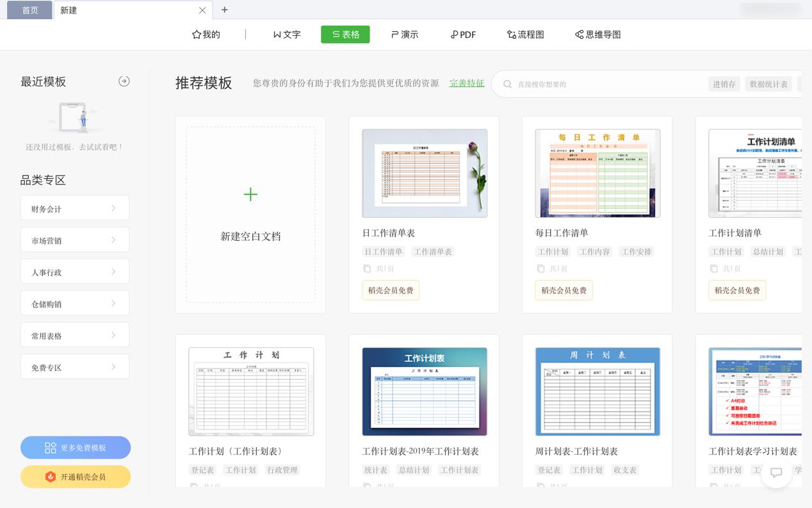812x508 pixels.
Task: Expand 常用表格 category
Action: (75, 335)
